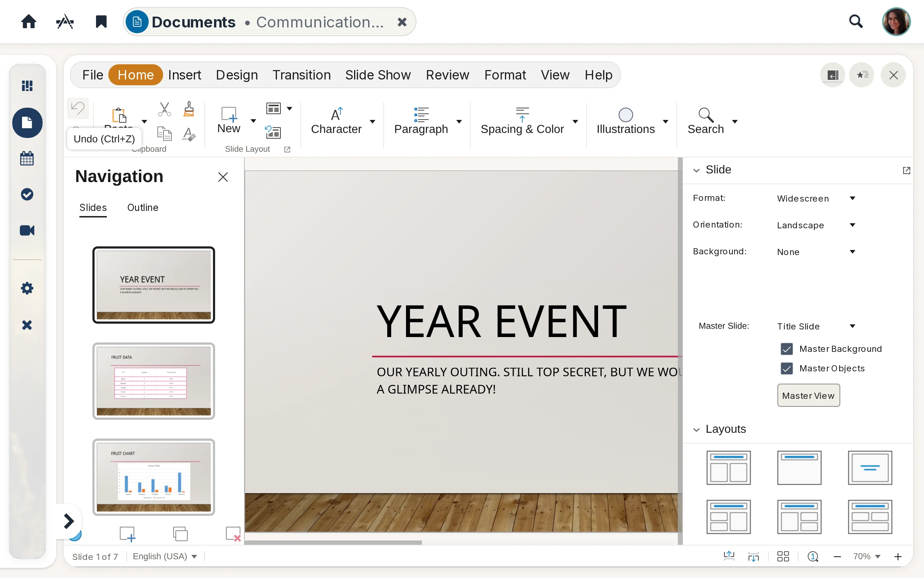
Task: Click the zoom out minus button
Action: pos(837,557)
